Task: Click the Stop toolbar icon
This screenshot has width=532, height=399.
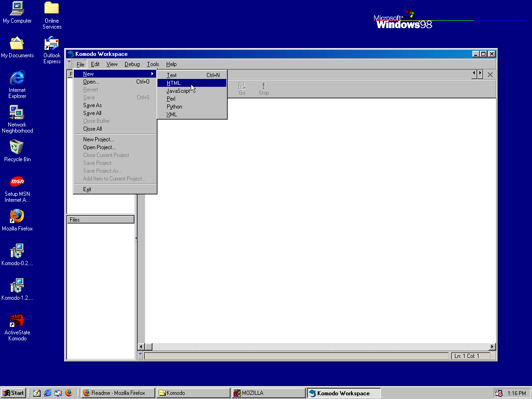Action: pos(264,89)
